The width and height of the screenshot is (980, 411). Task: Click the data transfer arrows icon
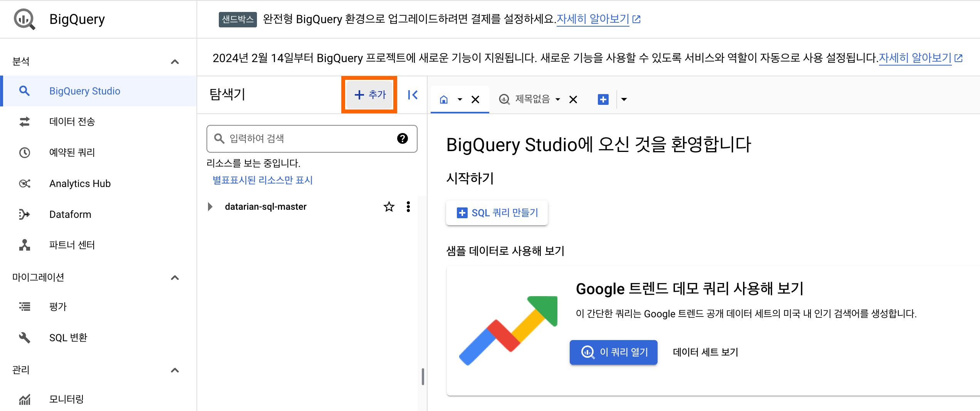pos(25,122)
